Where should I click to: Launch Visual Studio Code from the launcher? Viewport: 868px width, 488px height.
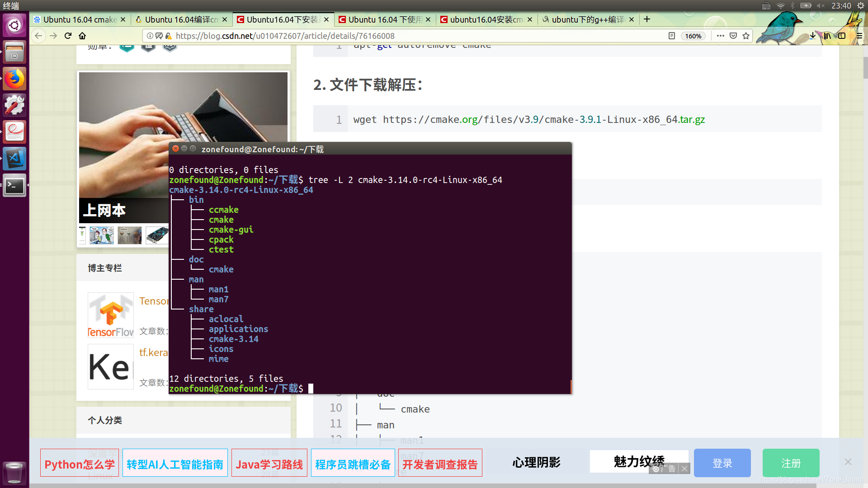click(x=14, y=159)
